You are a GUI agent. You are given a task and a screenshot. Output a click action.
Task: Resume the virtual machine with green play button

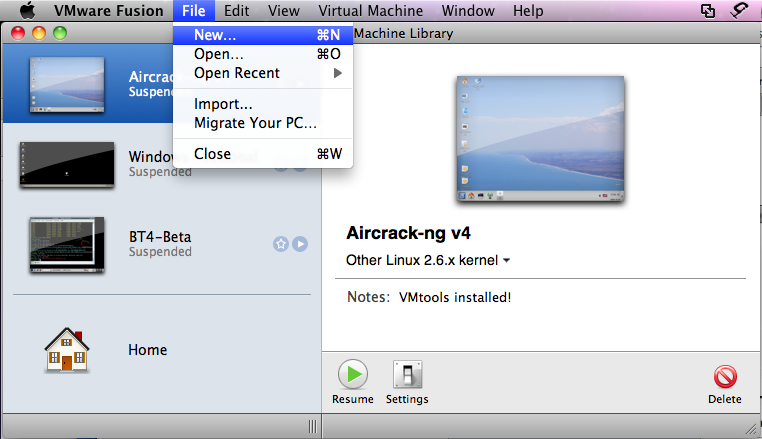click(353, 374)
